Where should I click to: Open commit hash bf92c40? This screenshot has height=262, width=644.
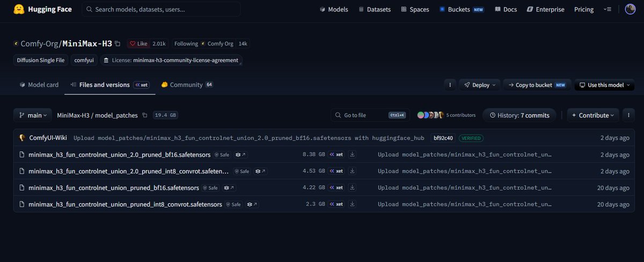pyautogui.click(x=442, y=138)
